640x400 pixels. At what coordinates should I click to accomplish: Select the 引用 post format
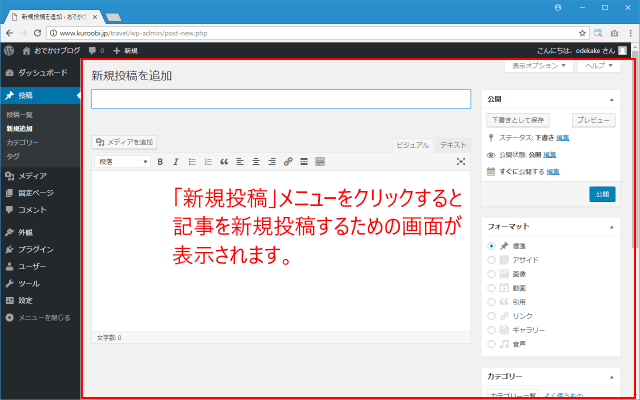[x=491, y=302]
